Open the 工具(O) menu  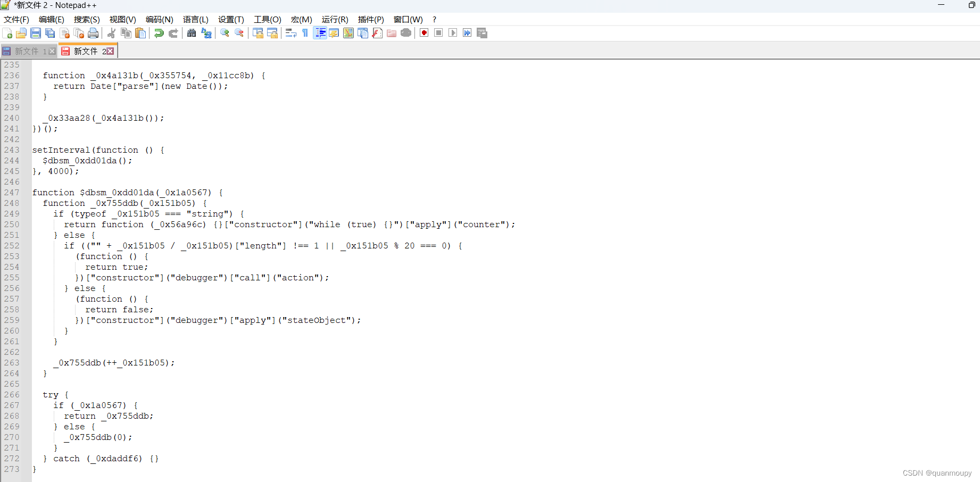point(268,20)
